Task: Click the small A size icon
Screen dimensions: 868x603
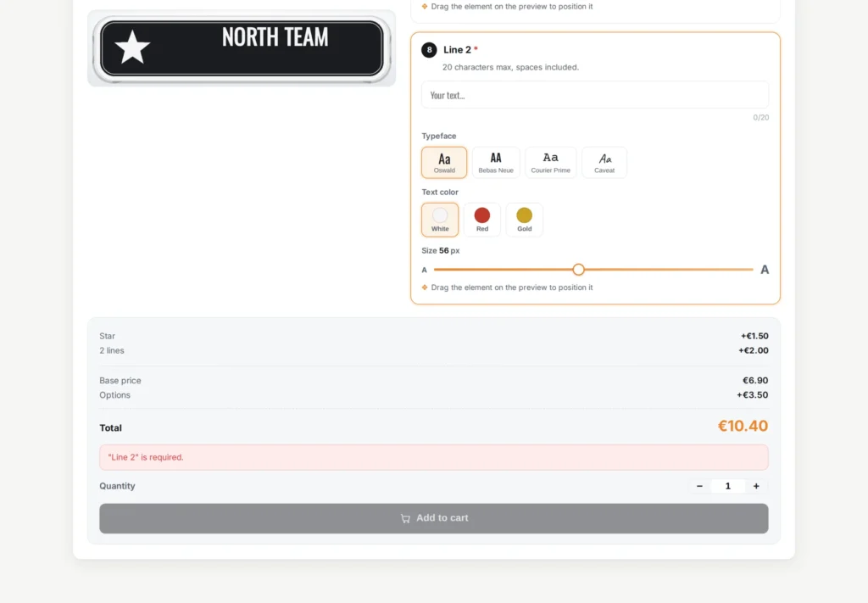Action: click(425, 271)
